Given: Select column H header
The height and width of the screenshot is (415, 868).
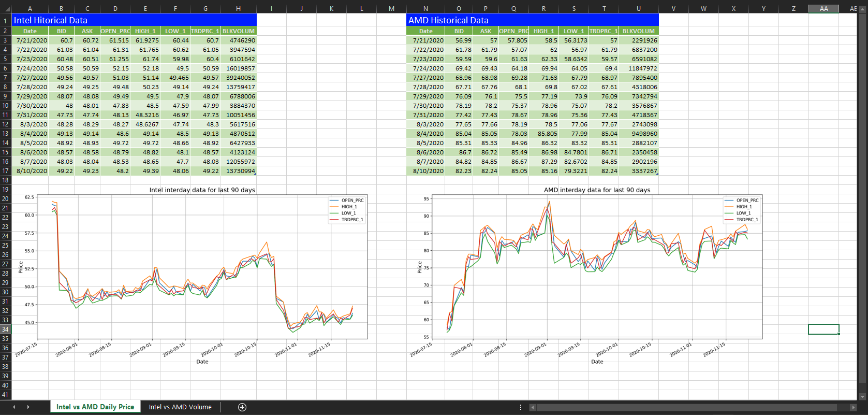Looking at the screenshot, I should pyautogui.click(x=238, y=8).
